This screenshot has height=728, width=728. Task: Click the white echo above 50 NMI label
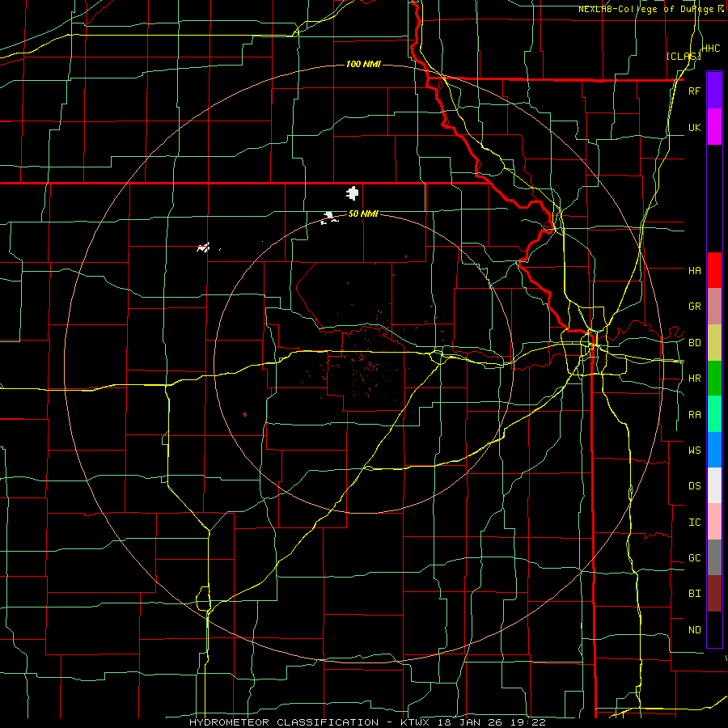(353, 193)
